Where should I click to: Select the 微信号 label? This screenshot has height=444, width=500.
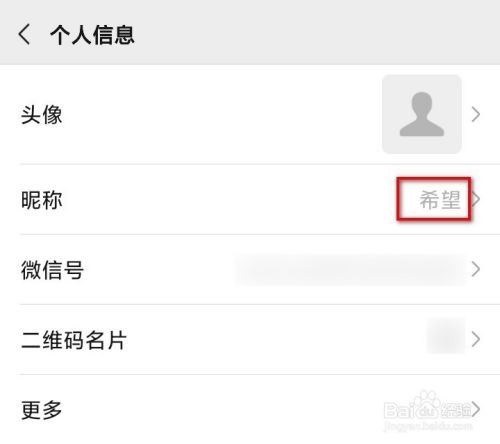52,270
